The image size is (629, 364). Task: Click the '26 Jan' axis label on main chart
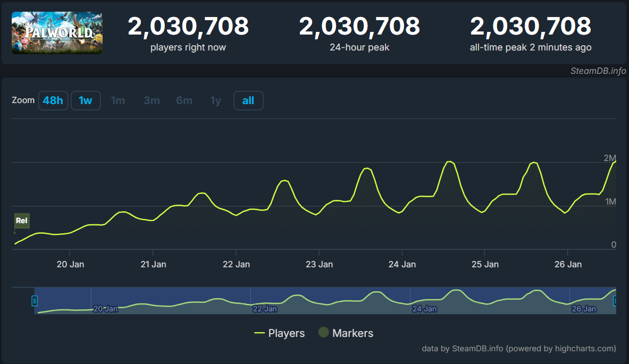(568, 264)
